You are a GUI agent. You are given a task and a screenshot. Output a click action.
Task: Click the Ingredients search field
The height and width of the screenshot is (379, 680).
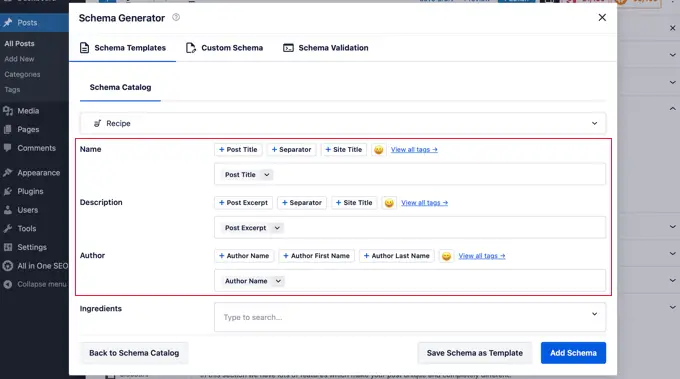pos(410,317)
